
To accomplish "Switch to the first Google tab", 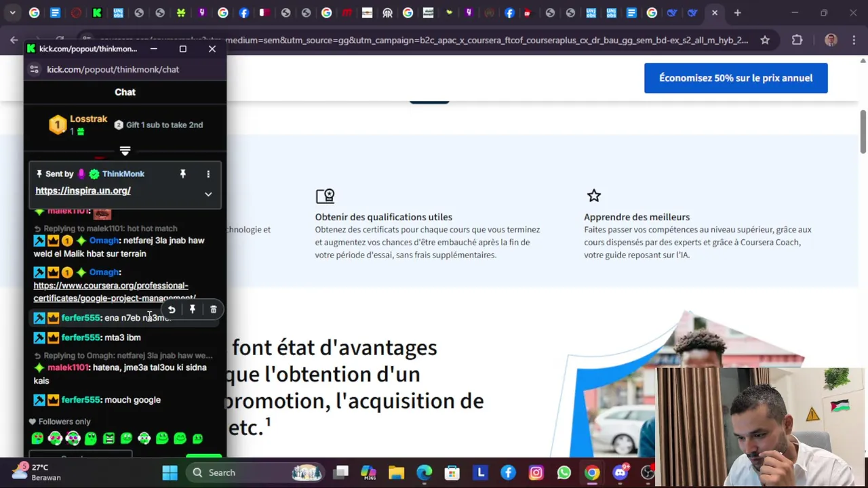I will 34,13.
